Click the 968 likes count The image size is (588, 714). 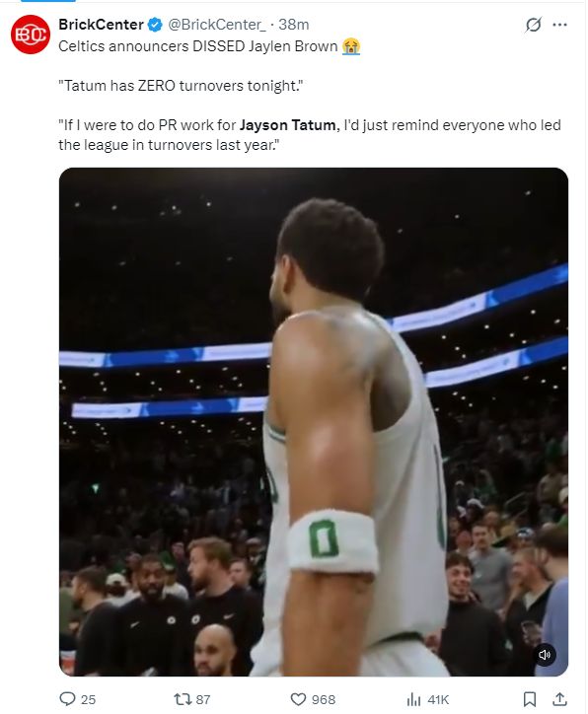click(x=324, y=699)
